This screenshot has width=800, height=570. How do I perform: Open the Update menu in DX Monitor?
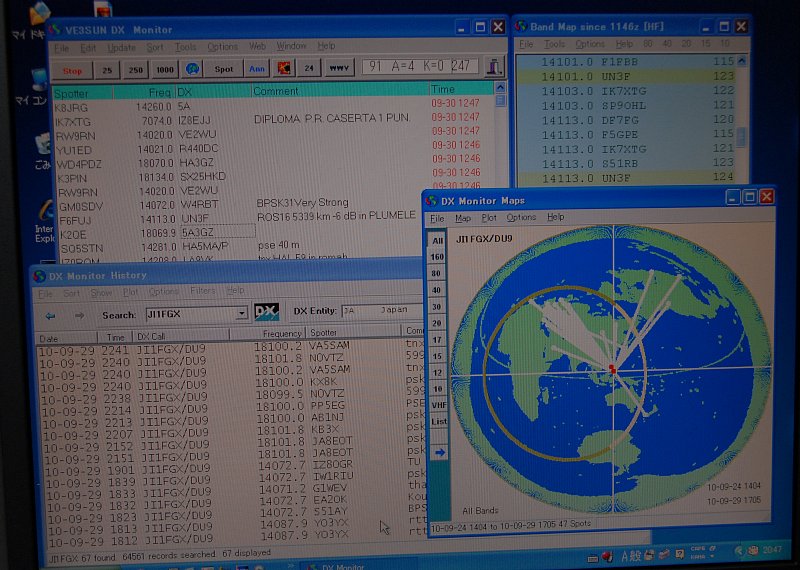click(x=121, y=47)
